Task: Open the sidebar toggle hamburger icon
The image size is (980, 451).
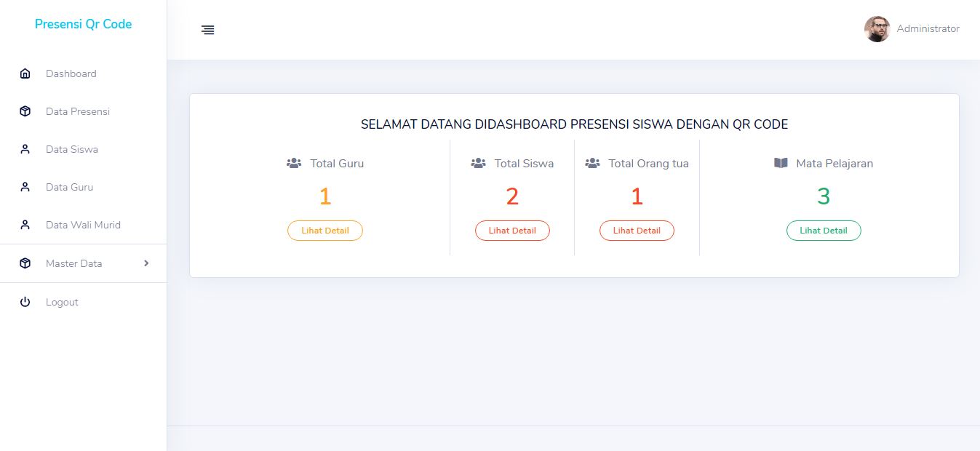Action: 208,30
